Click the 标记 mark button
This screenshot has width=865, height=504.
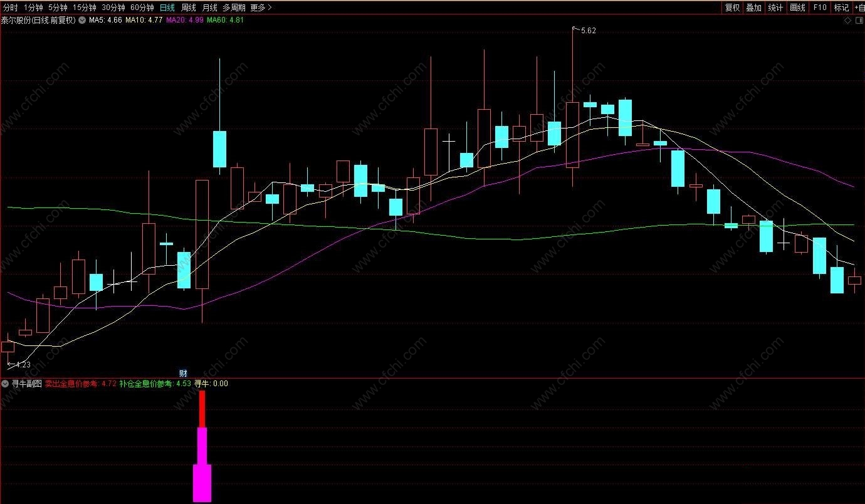point(841,8)
